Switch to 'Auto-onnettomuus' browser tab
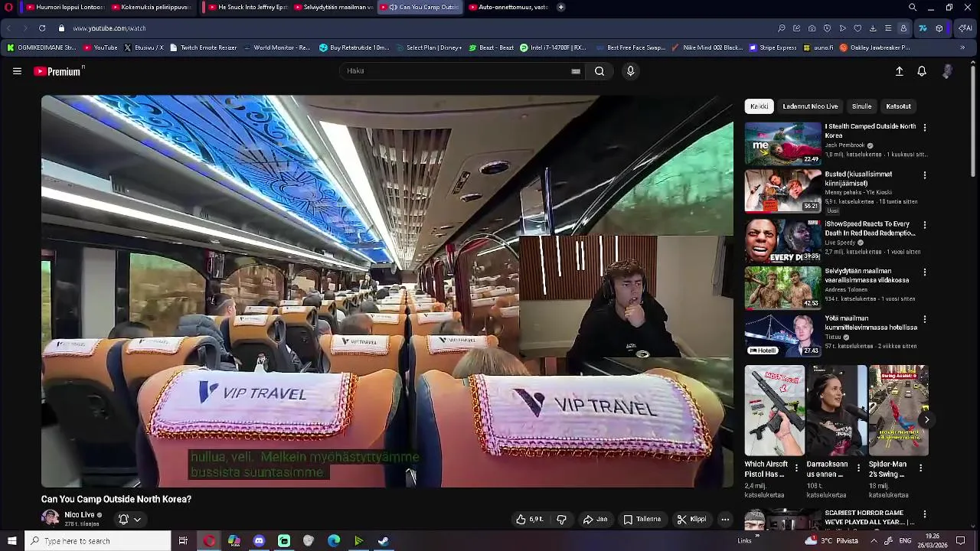 pyautogui.click(x=508, y=8)
